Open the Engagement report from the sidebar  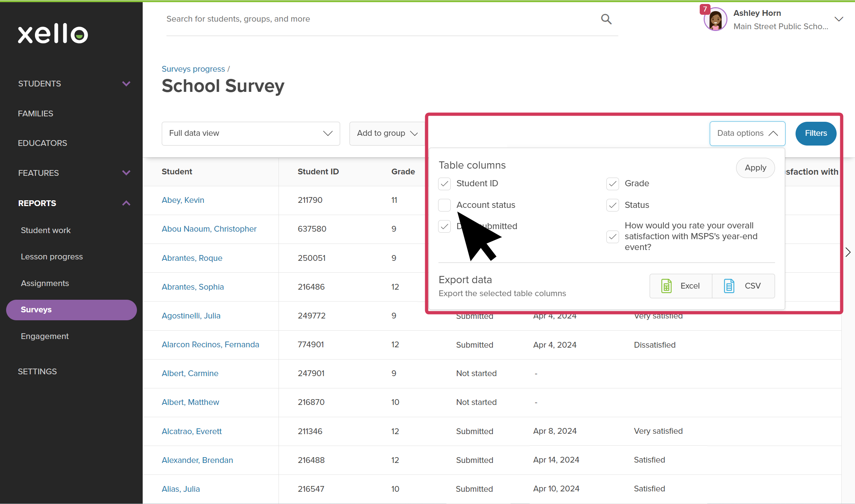click(44, 336)
